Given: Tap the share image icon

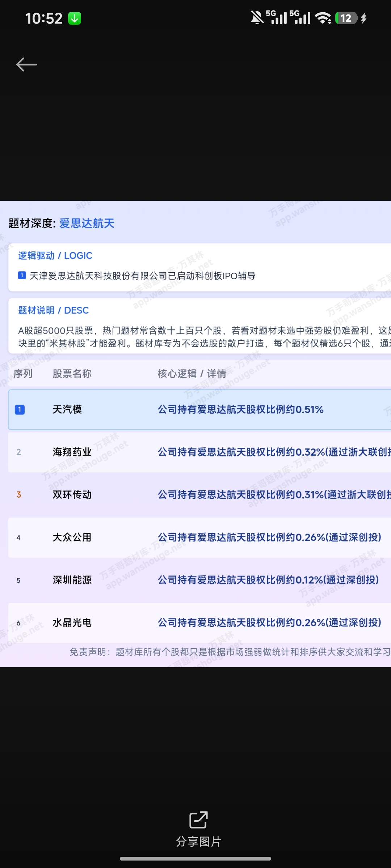Looking at the screenshot, I should 198,820.
